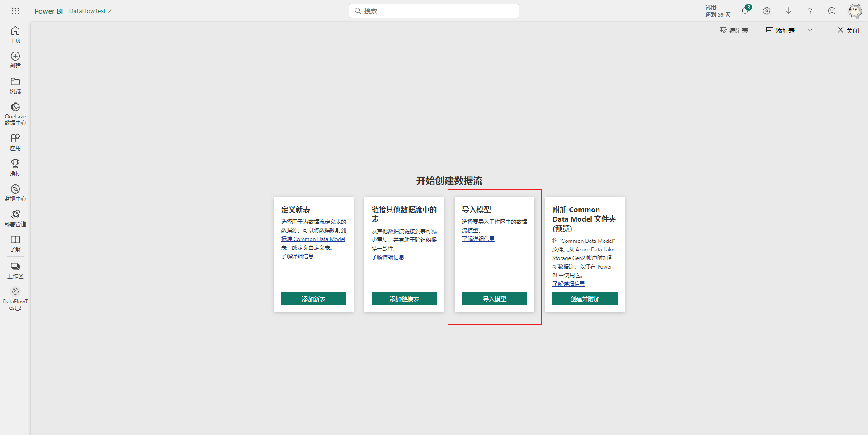Click the download arrow icon

coord(788,11)
